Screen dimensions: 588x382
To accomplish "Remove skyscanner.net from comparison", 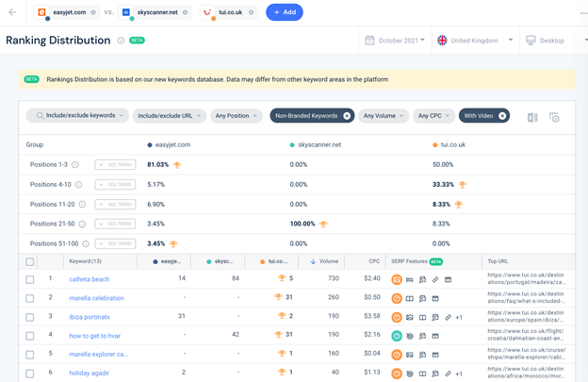I will tap(185, 12).
